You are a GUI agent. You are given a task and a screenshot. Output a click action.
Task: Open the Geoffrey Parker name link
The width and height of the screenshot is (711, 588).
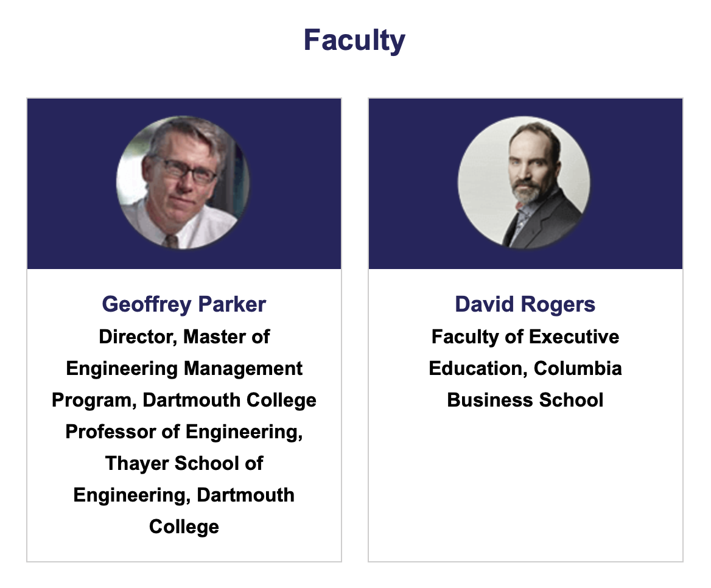pos(184,304)
